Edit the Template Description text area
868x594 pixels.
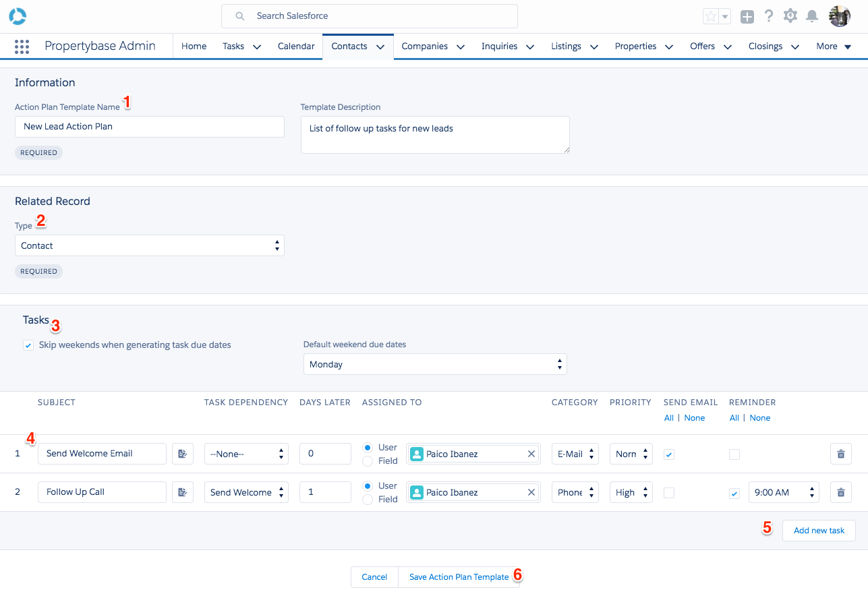pos(435,135)
